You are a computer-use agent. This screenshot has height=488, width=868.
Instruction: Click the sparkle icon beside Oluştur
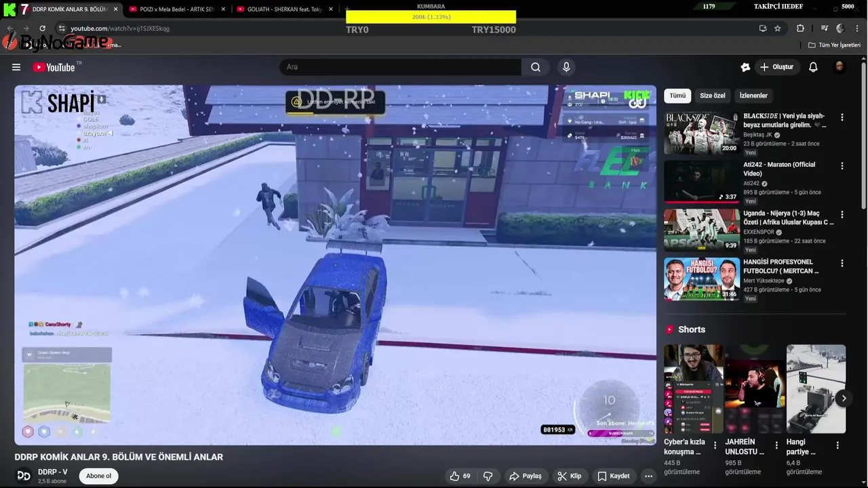click(745, 67)
